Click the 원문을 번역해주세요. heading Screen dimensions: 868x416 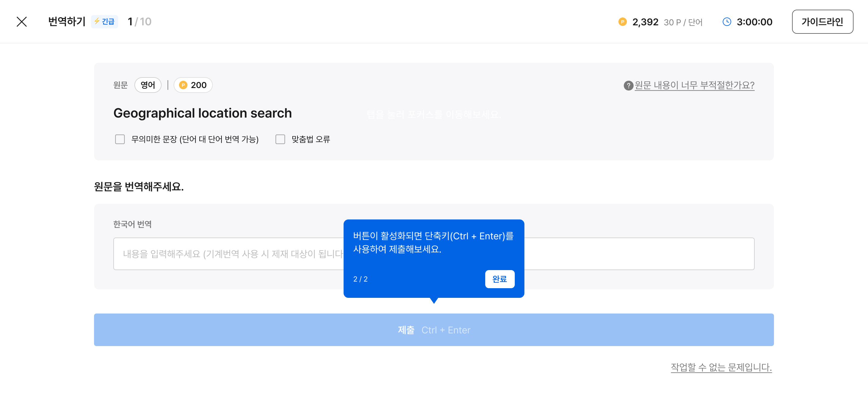pos(139,186)
